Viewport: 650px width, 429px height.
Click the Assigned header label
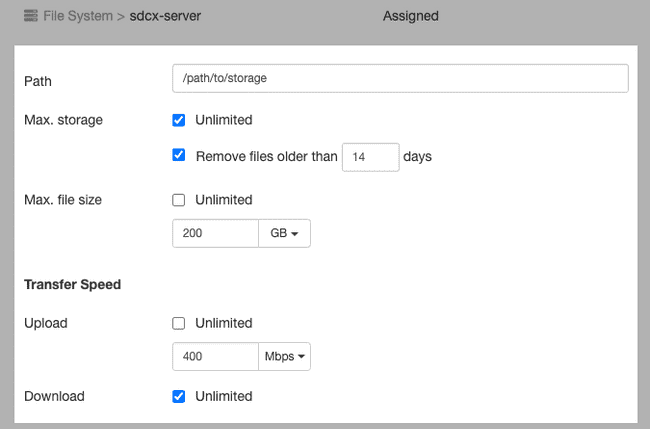(410, 16)
